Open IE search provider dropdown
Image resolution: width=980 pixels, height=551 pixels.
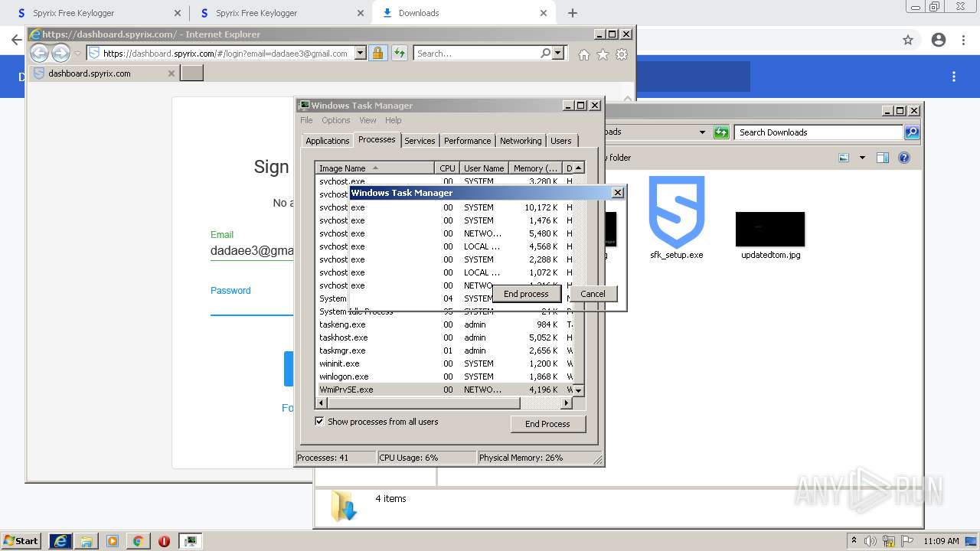[557, 54]
